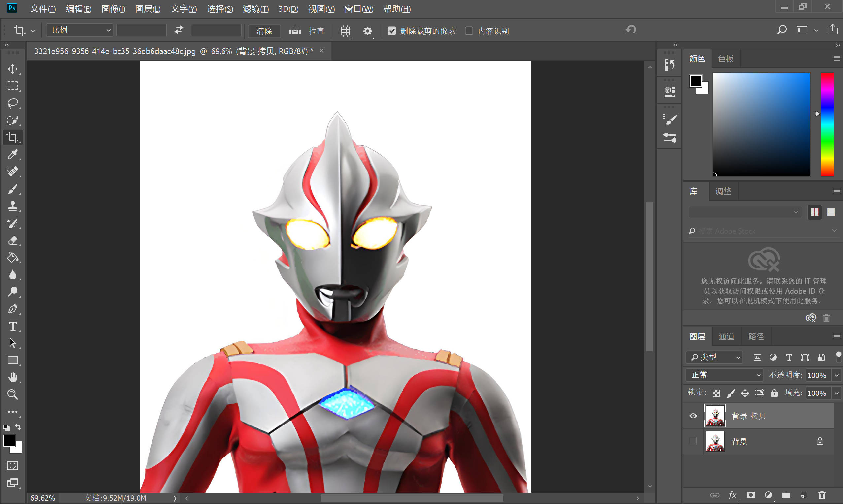The image size is (843, 504).
Task: Toggle layer filter on/off switch
Action: pos(839,357)
